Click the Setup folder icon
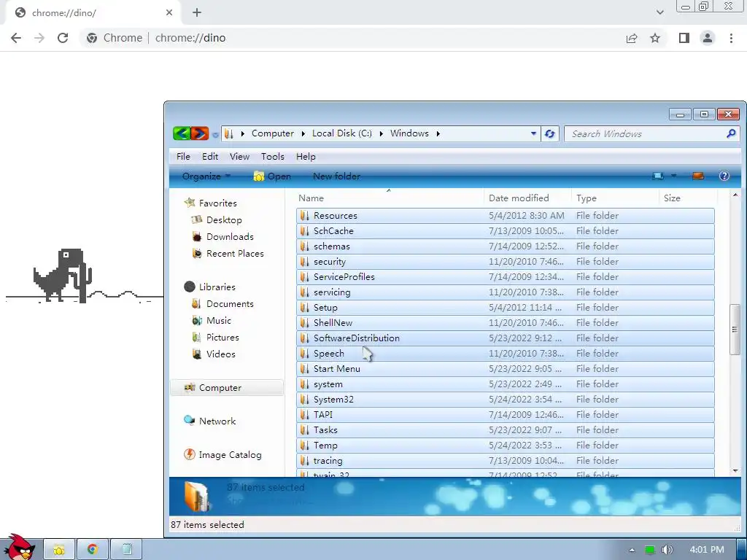The width and height of the screenshot is (747, 560). [x=304, y=308]
